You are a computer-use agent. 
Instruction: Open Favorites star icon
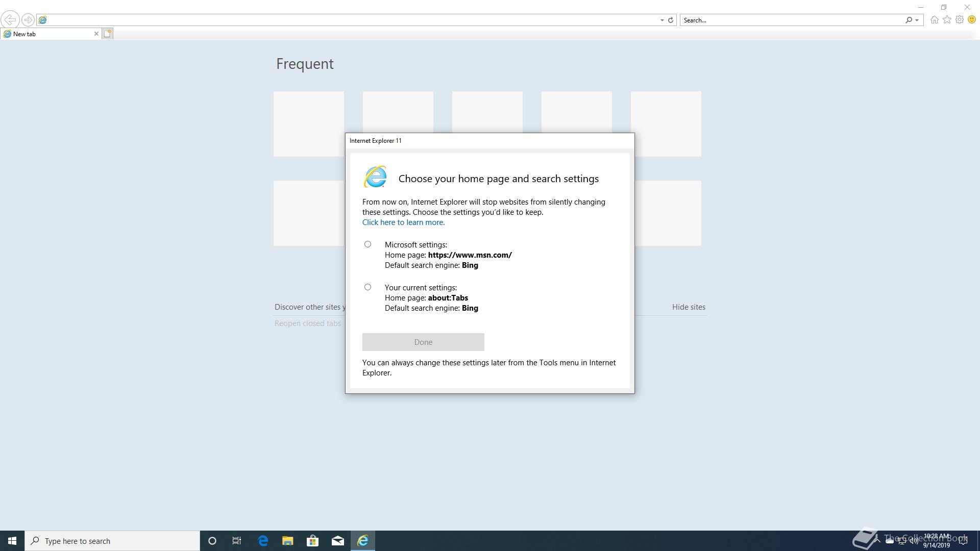click(947, 20)
